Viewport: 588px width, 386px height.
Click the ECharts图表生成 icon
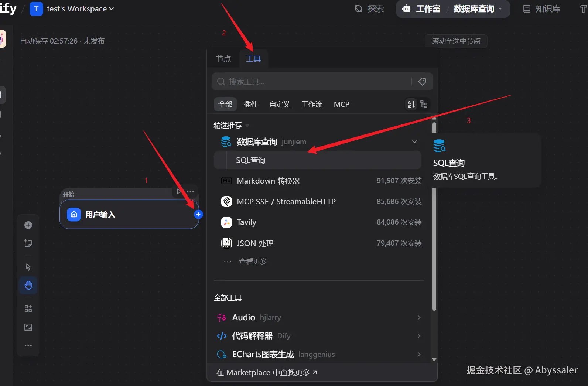(222, 354)
